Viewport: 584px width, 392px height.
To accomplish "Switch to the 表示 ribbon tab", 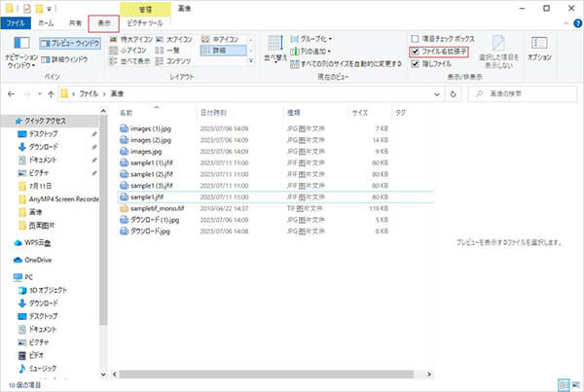I will point(103,22).
